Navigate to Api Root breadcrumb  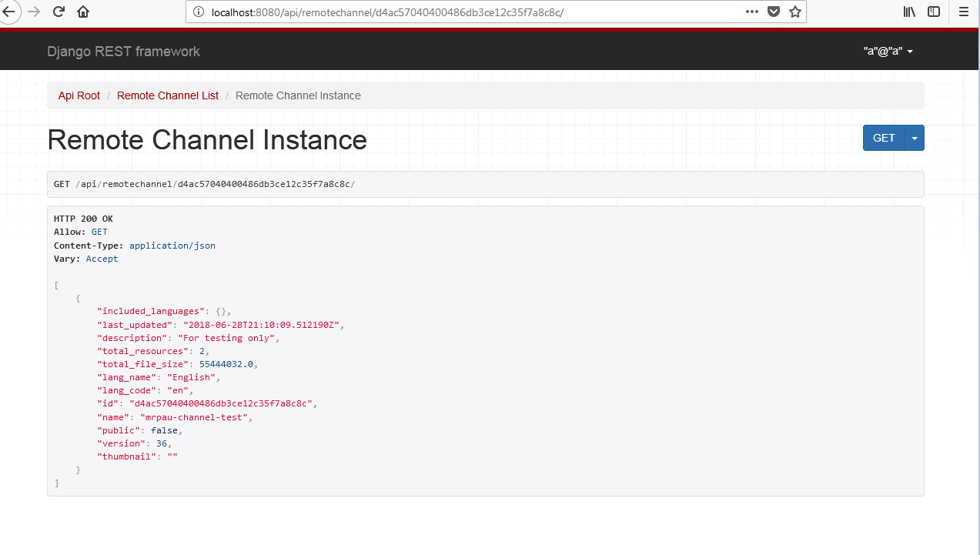point(79,95)
